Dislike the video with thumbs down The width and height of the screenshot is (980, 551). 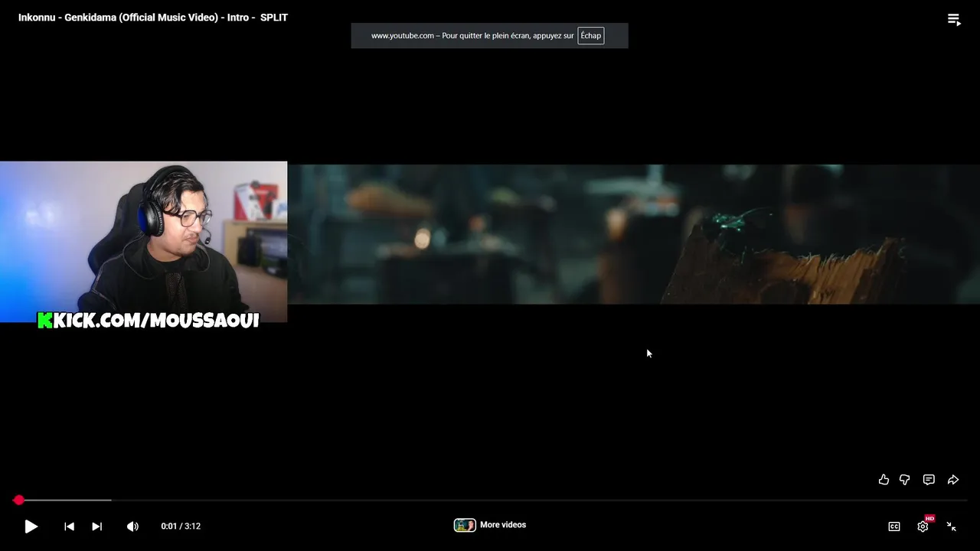click(x=905, y=480)
